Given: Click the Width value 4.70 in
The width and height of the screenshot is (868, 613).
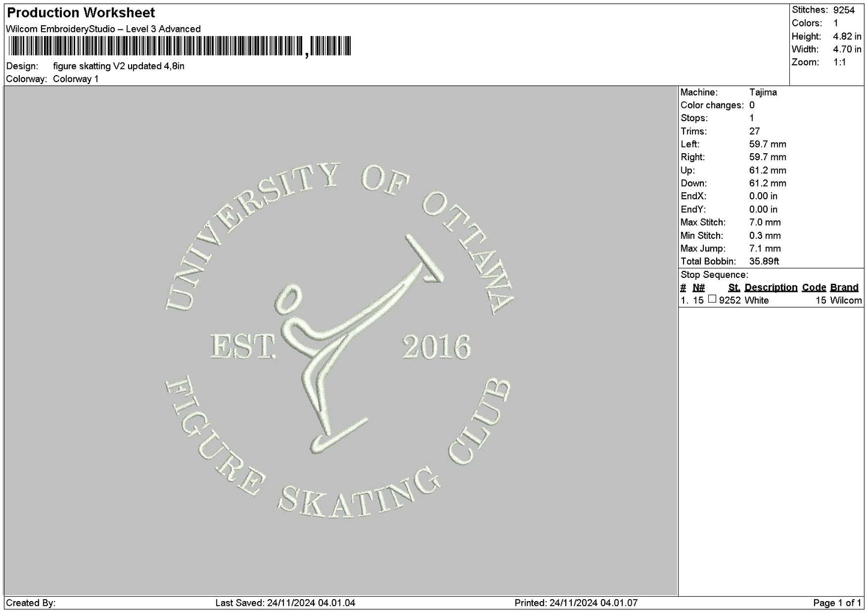Looking at the screenshot, I should click(x=847, y=50).
